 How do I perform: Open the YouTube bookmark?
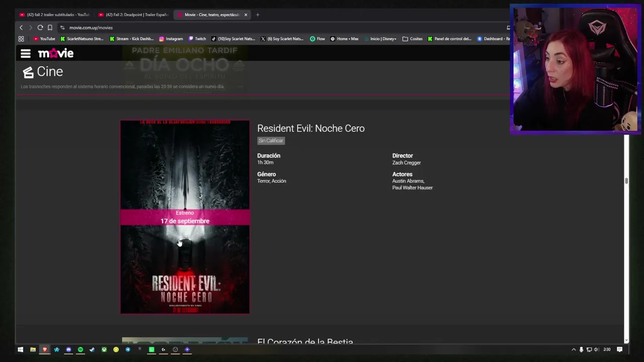(44, 39)
